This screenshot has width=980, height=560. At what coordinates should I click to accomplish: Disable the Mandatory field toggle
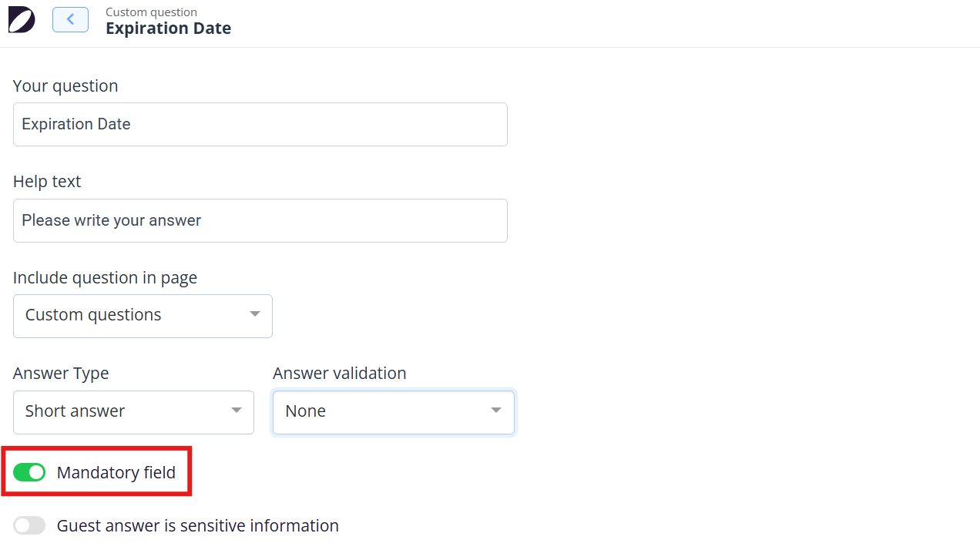pos(29,472)
